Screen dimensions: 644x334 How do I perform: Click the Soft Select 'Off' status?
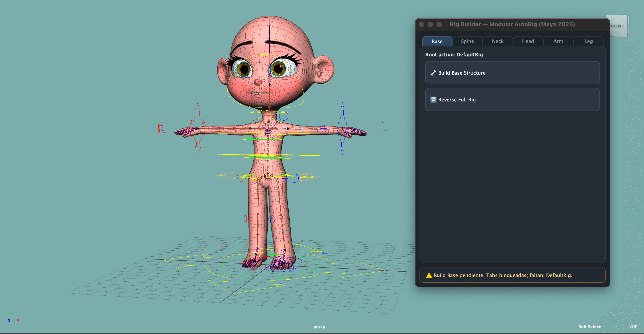[633, 327]
